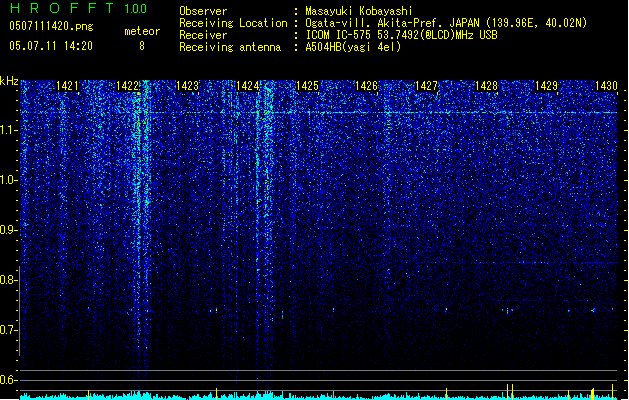
Task: Click the 0.8 frequency axis label
Action: 9,280
